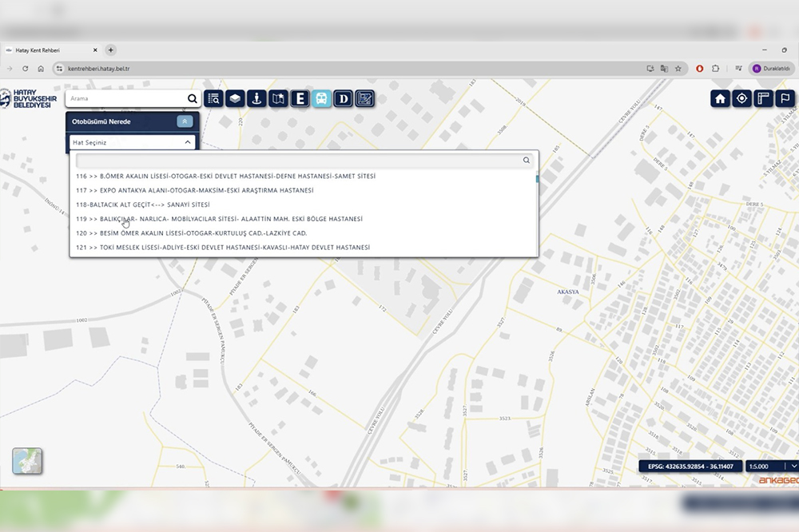The height and width of the screenshot is (532, 799).
Task: Open the map with star bookmark icon
Action: pyautogui.click(x=278, y=99)
